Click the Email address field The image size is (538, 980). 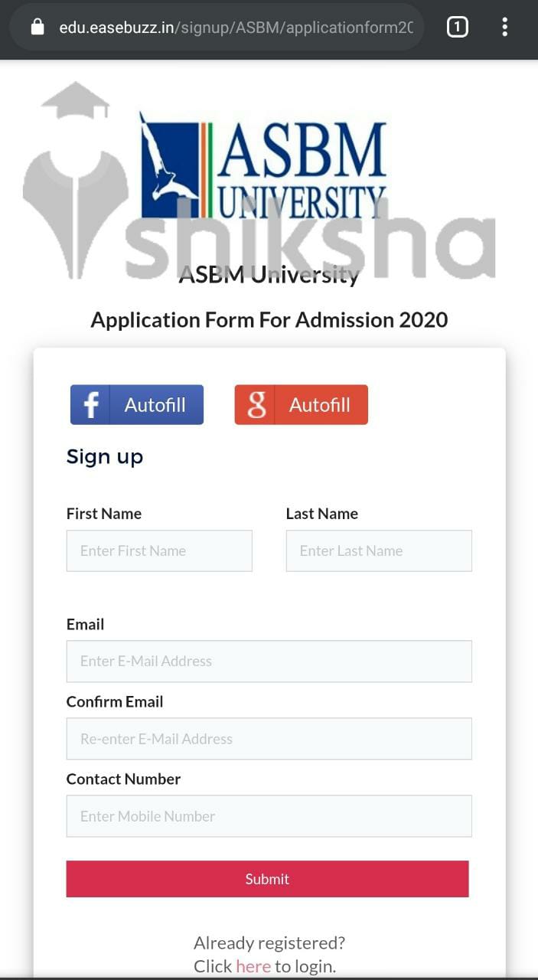(269, 661)
